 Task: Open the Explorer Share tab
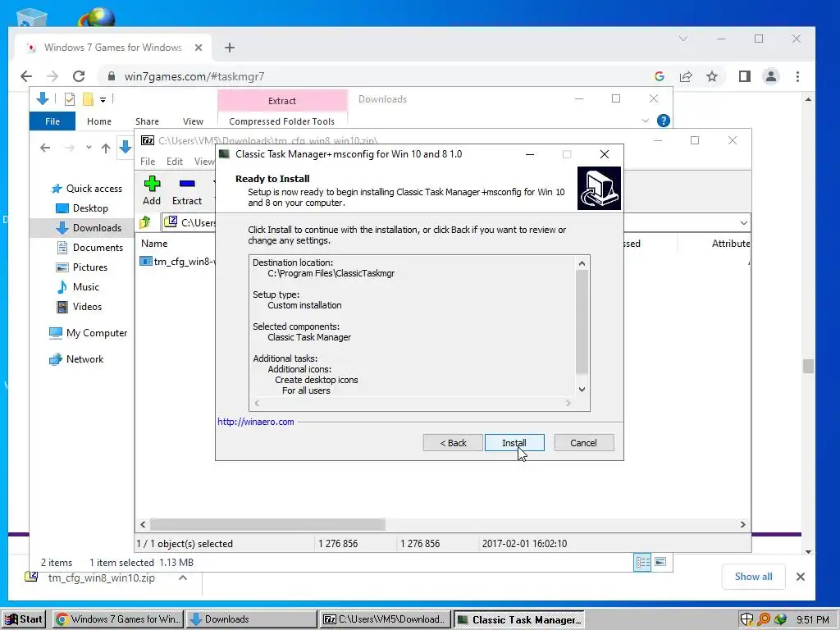pos(148,121)
